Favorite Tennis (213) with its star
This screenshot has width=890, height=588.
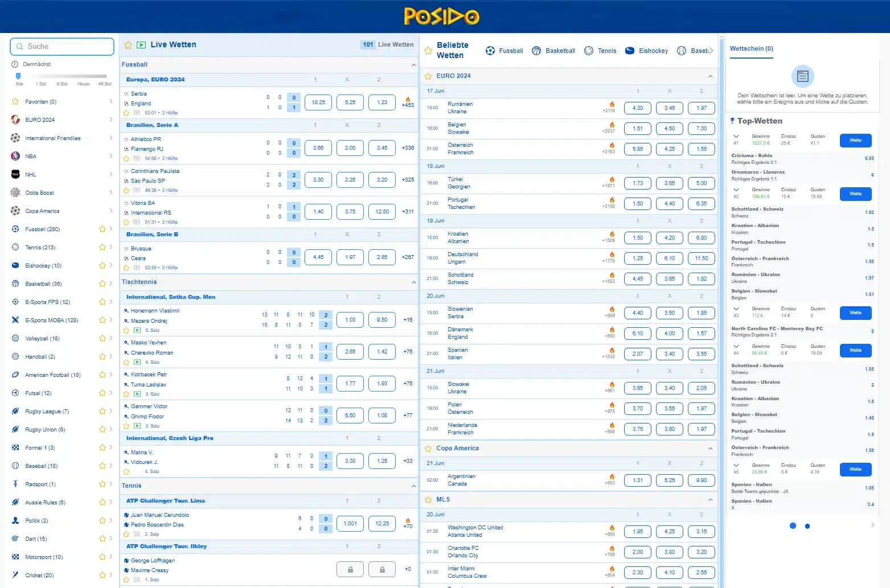pos(102,248)
